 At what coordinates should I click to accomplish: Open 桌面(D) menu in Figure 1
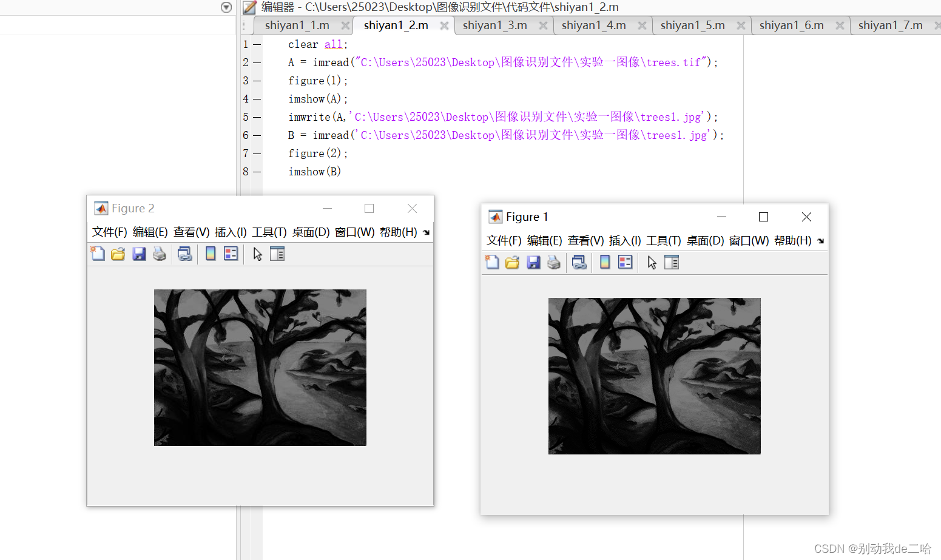point(706,241)
